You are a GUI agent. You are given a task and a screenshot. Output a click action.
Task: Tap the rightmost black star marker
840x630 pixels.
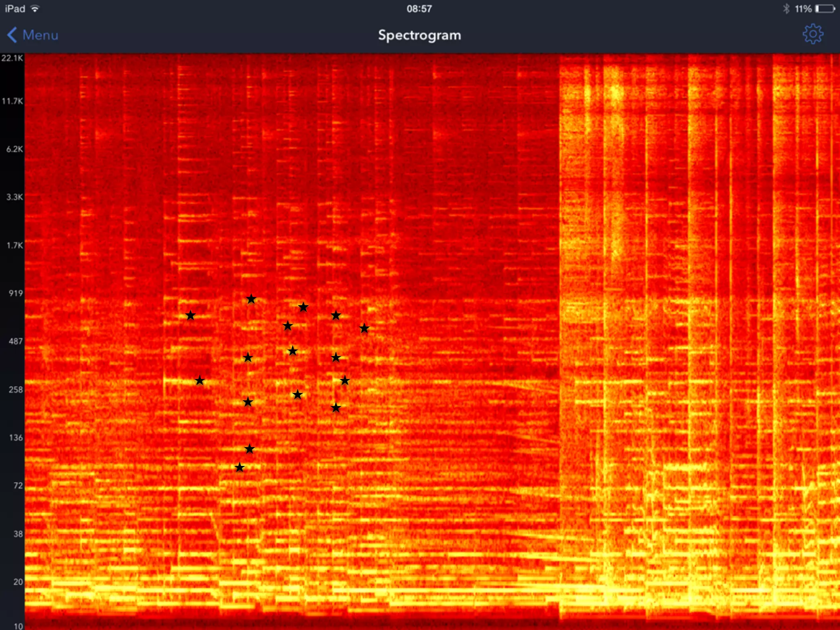364,328
